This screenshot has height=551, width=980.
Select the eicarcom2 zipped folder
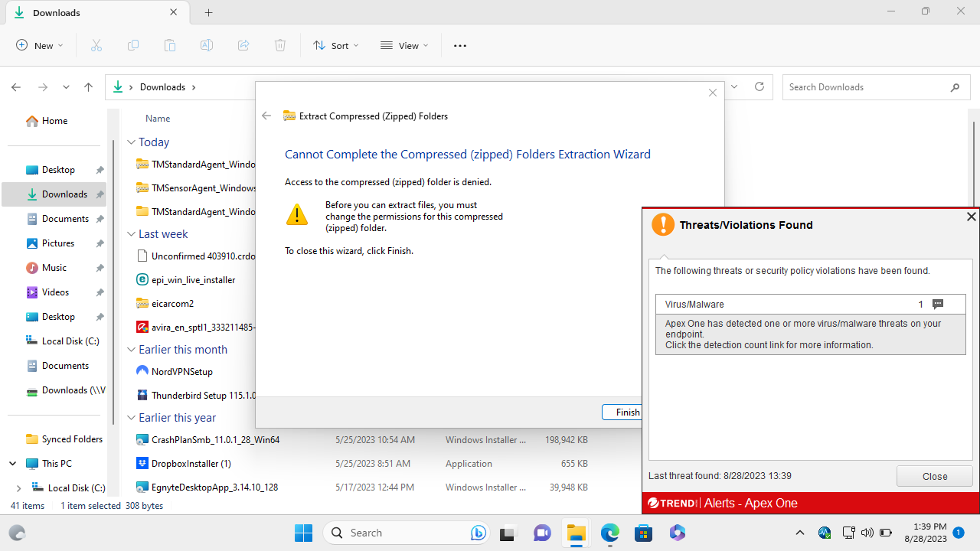(x=172, y=304)
